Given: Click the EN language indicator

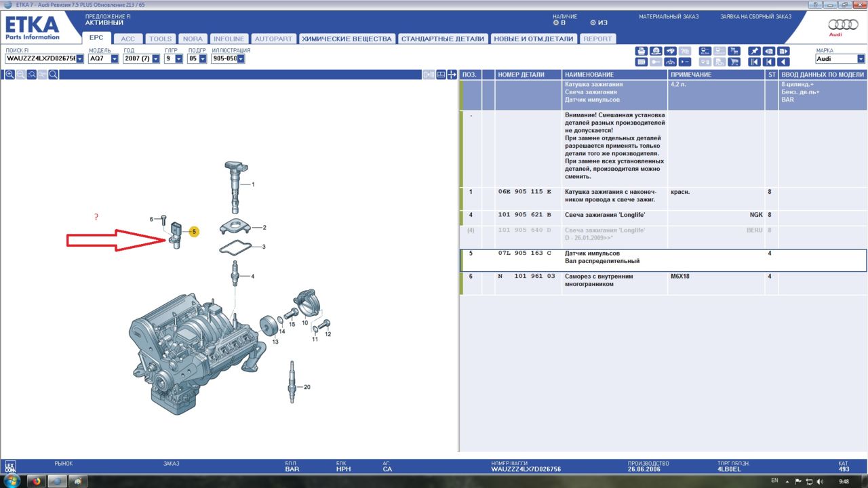Looking at the screenshot, I should pyautogui.click(x=774, y=481).
